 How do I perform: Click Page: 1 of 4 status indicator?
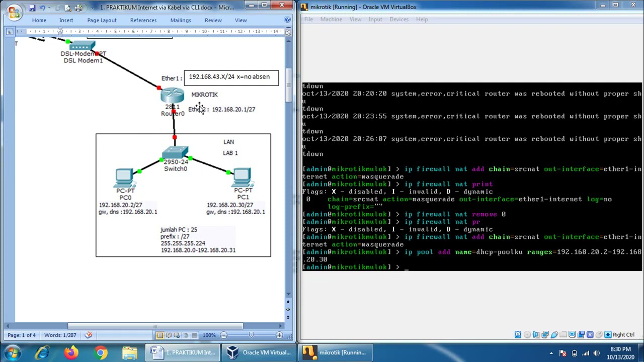click(22, 335)
